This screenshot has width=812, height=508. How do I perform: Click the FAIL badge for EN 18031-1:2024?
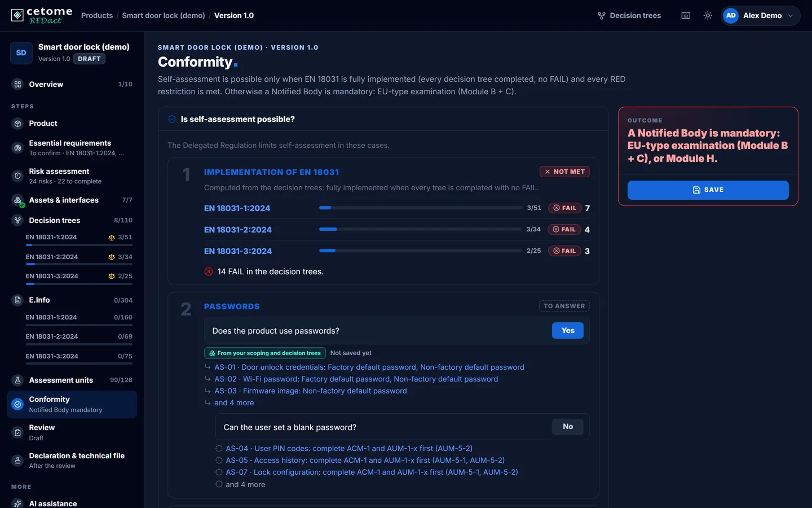[x=564, y=208]
